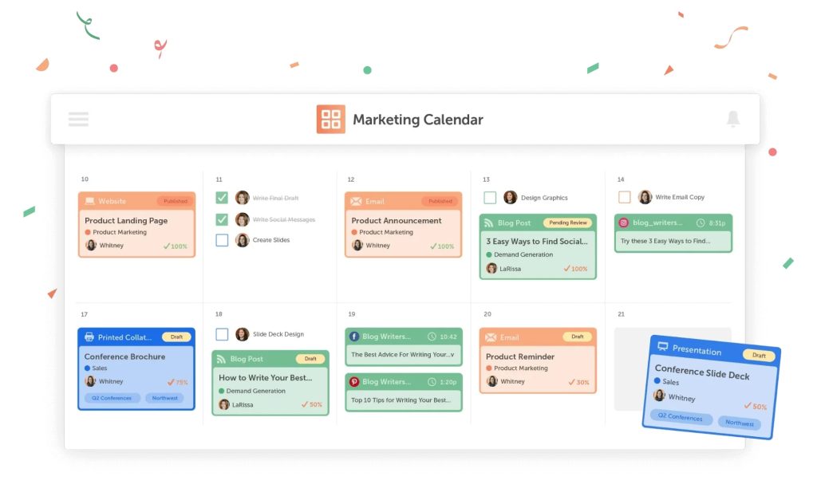Click the 75% progress indicator on Conference Brochure
The width and height of the screenshot is (817, 504).
pos(177,382)
